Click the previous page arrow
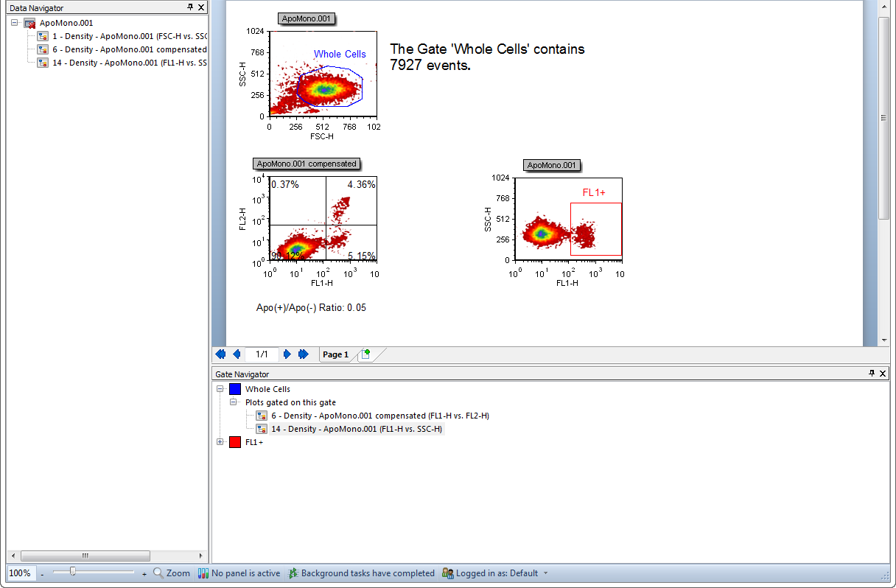Screen dimensions: 896x588 pyautogui.click(x=237, y=354)
